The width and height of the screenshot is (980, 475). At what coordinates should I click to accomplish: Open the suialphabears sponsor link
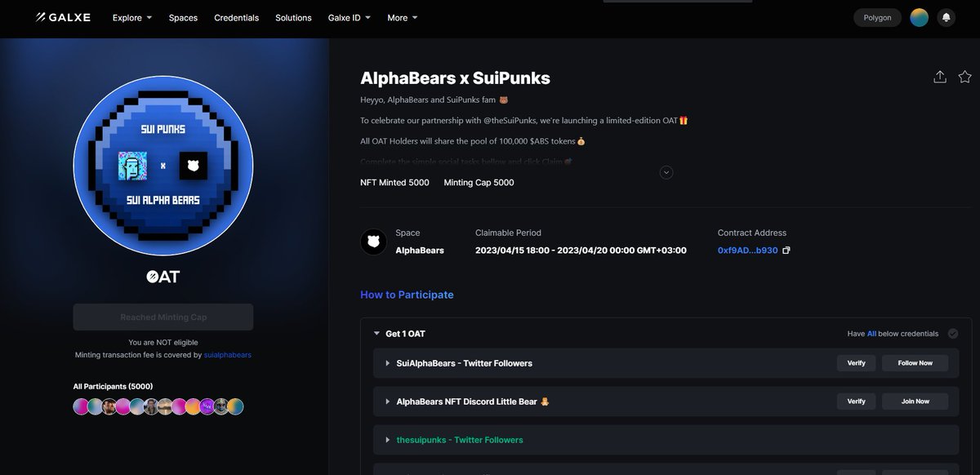[x=228, y=355]
